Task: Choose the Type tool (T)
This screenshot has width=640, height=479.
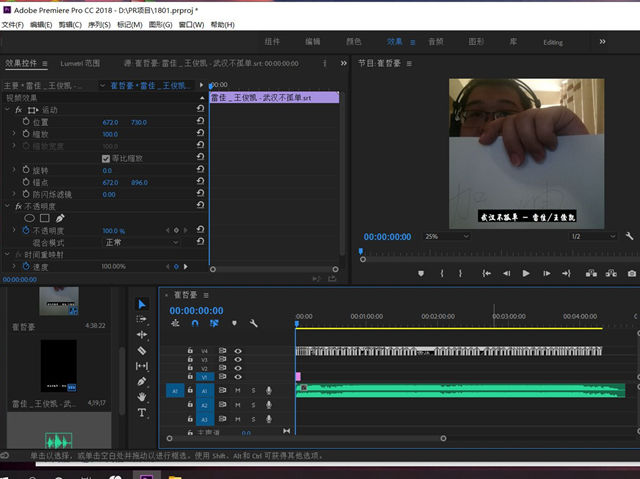Action: [x=141, y=412]
